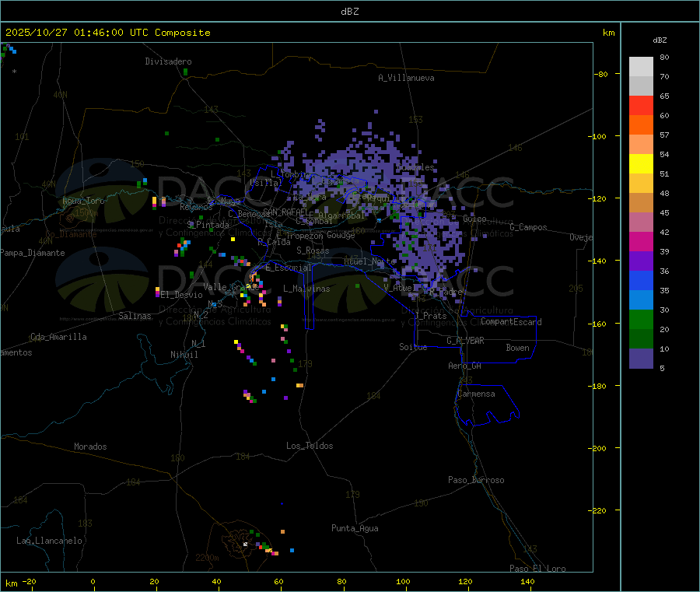
Task: Click the bright green legend swatch near 30
Action: [x=641, y=319]
